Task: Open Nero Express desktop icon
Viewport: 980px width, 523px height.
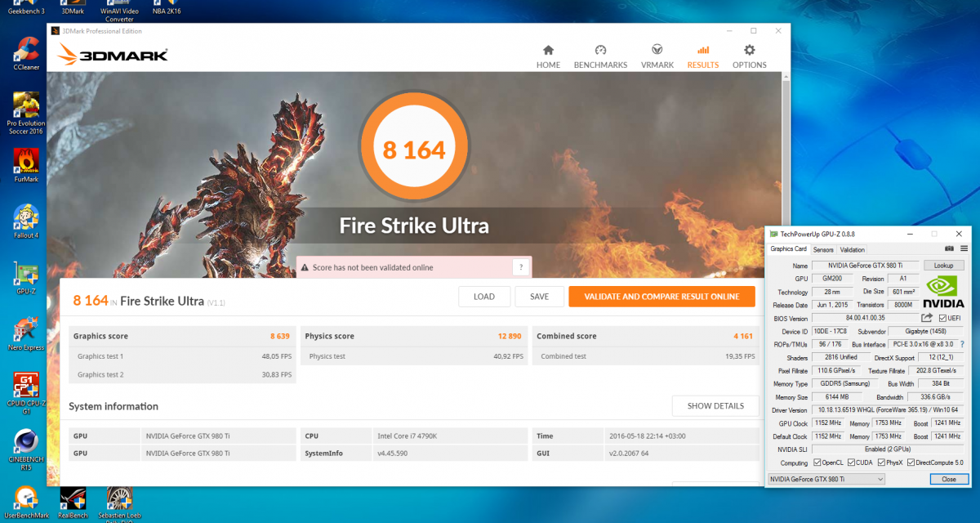Action: coord(25,333)
